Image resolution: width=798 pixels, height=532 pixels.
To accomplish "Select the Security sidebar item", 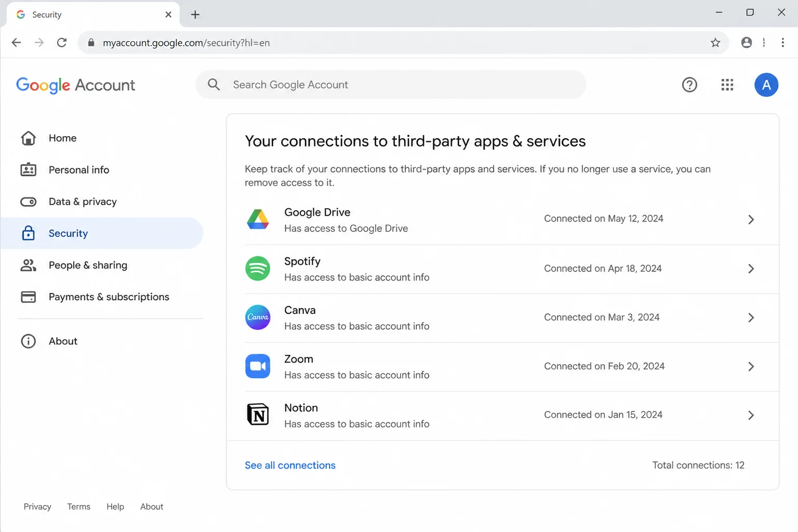I will point(102,233).
